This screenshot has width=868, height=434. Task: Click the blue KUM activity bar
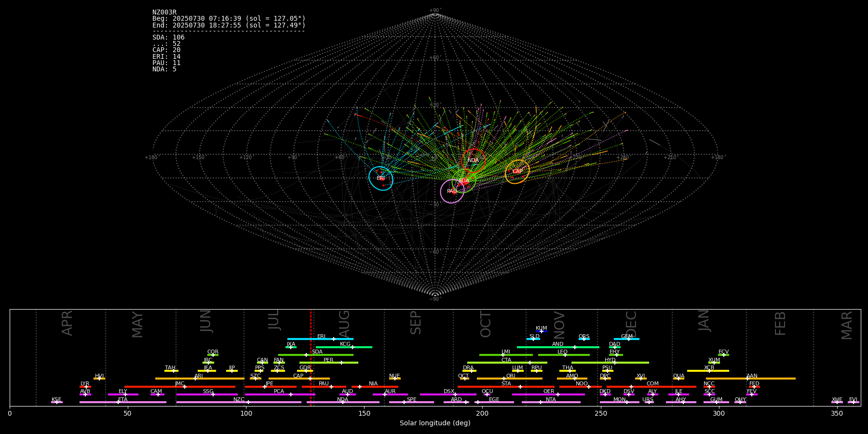542,331
